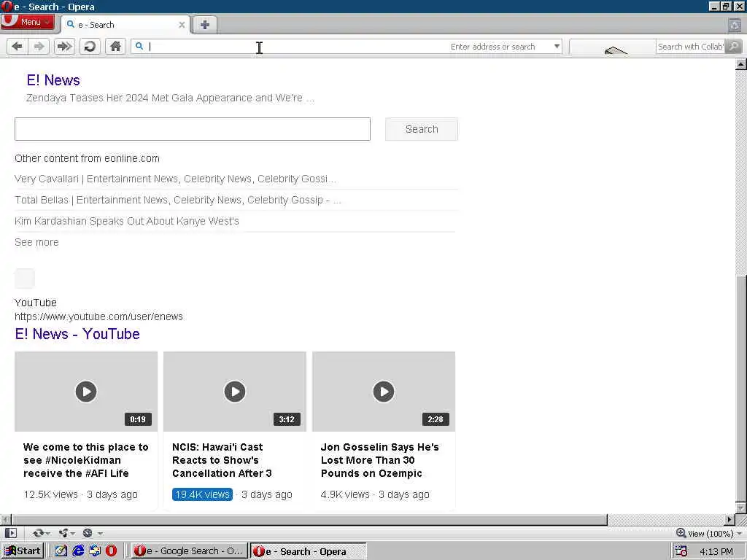
Task: Click the third quick launch sync icon
Action: [x=95, y=551]
